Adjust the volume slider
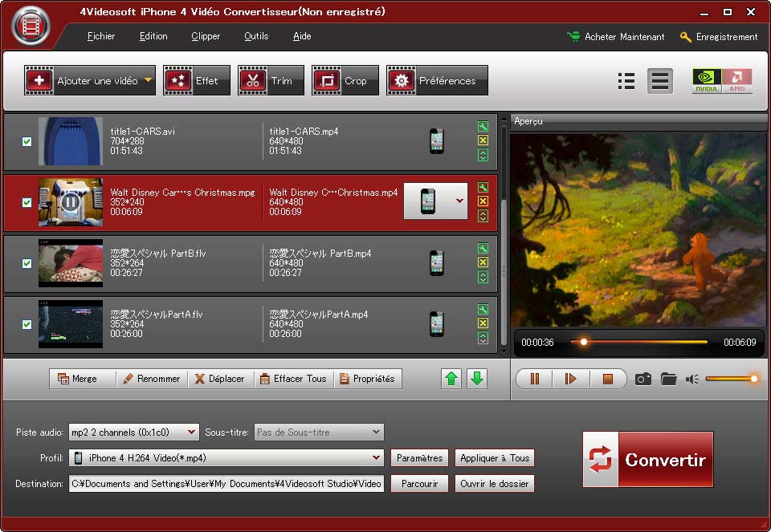The width and height of the screenshot is (771, 532). 729,379
